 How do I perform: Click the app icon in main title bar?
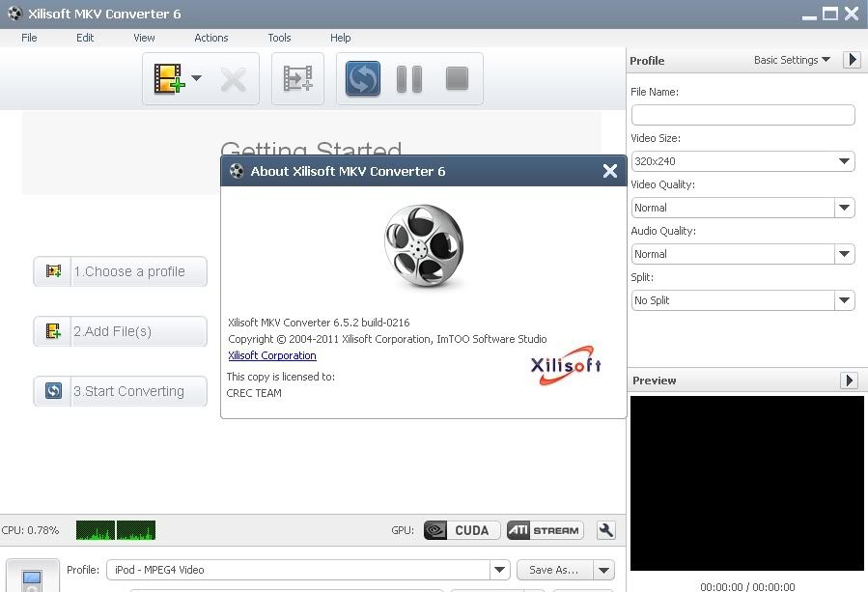(14, 14)
